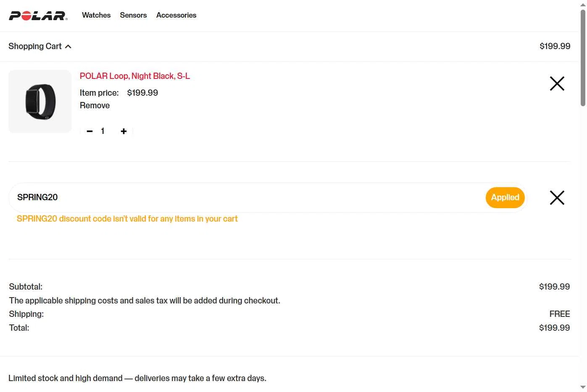View the POLAR Loop product thumbnail

click(40, 102)
